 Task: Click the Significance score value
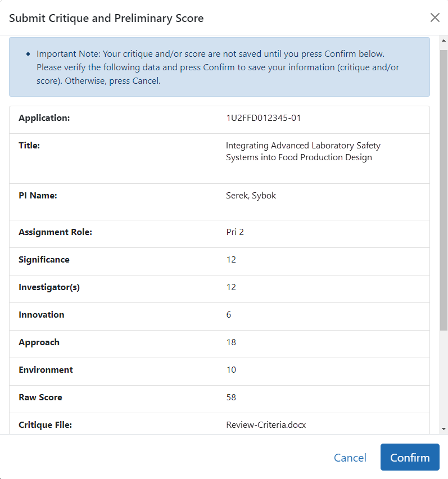tap(231, 260)
